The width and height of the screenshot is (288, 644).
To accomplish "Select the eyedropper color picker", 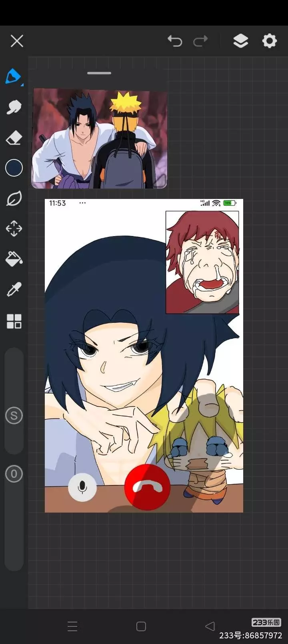I will [14, 290].
